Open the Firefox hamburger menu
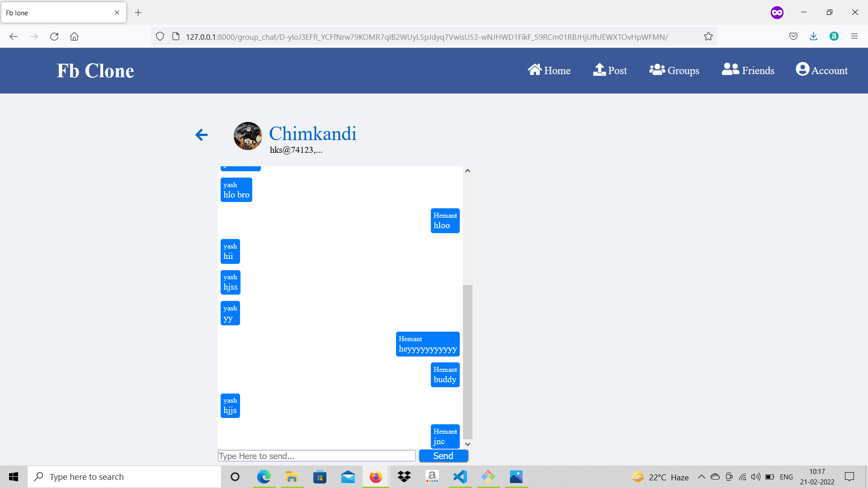This screenshot has width=868, height=488. pyautogui.click(x=854, y=37)
